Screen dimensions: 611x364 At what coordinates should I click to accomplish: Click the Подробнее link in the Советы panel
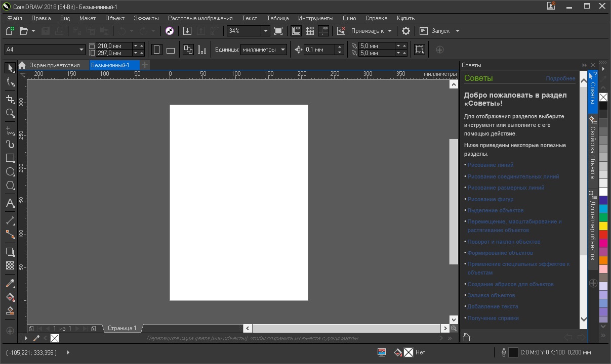tap(560, 79)
